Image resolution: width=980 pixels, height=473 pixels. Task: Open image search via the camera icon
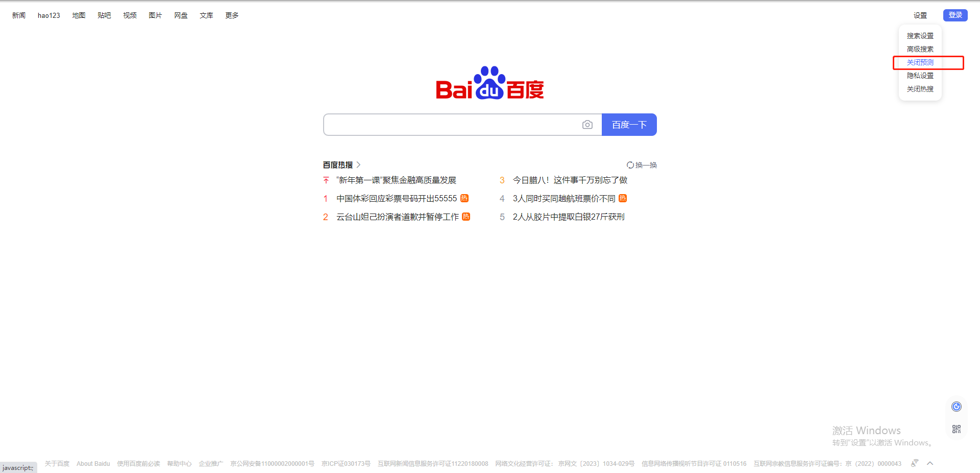click(x=587, y=125)
